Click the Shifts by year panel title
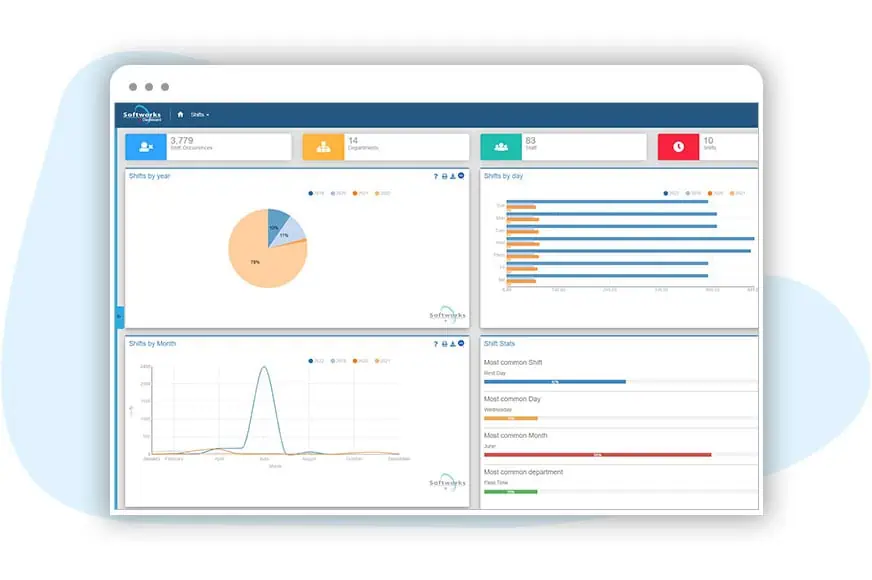The image size is (872, 580). point(150,176)
